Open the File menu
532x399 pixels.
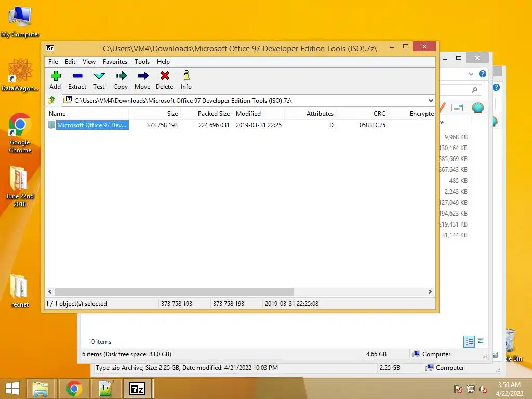click(x=53, y=62)
